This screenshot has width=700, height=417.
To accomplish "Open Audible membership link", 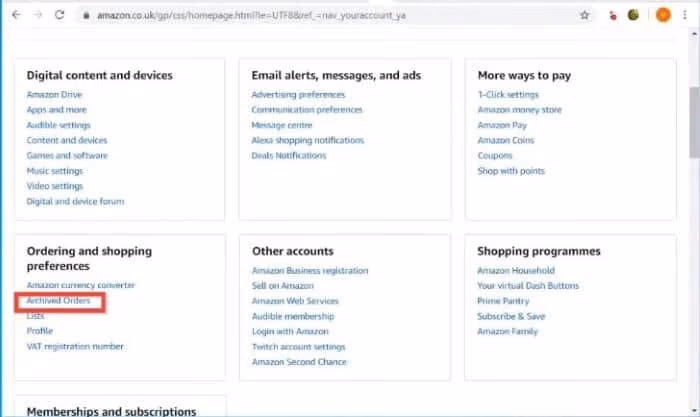I will (x=293, y=316).
